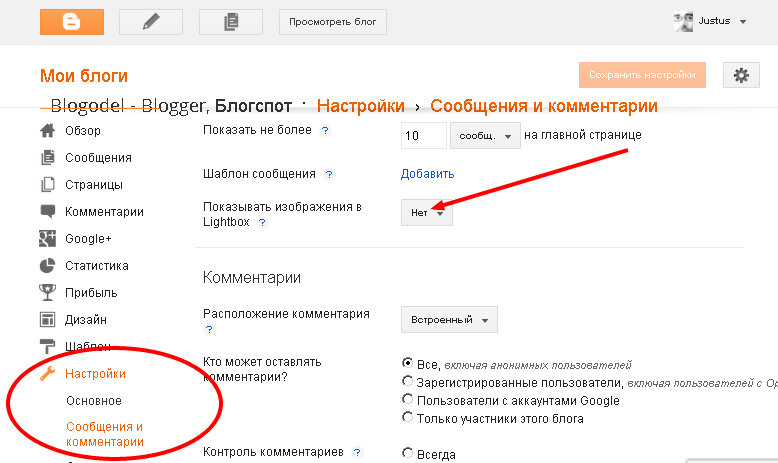Open Сообщения in the sidebar
Viewport: 778px width, 463px height.
(x=98, y=158)
